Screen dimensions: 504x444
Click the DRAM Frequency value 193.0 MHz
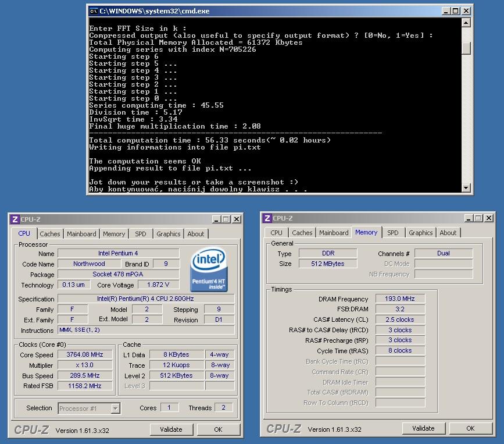[400, 299]
